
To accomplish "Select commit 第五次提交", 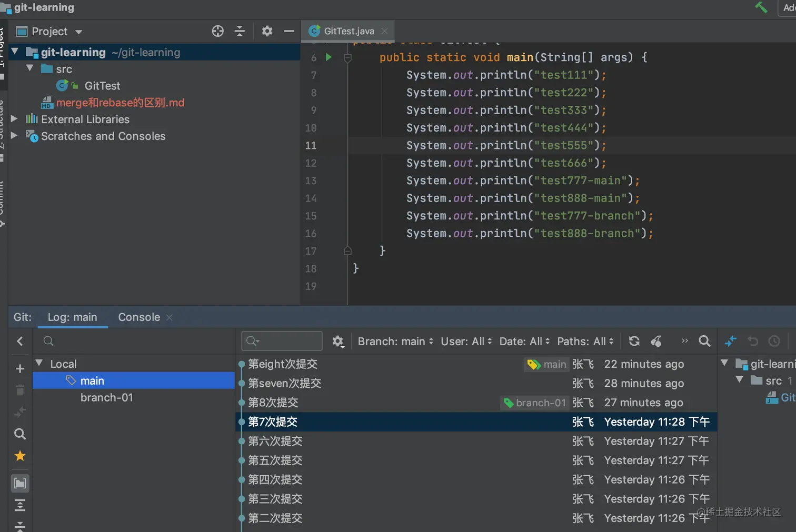I will tap(476, 460).
